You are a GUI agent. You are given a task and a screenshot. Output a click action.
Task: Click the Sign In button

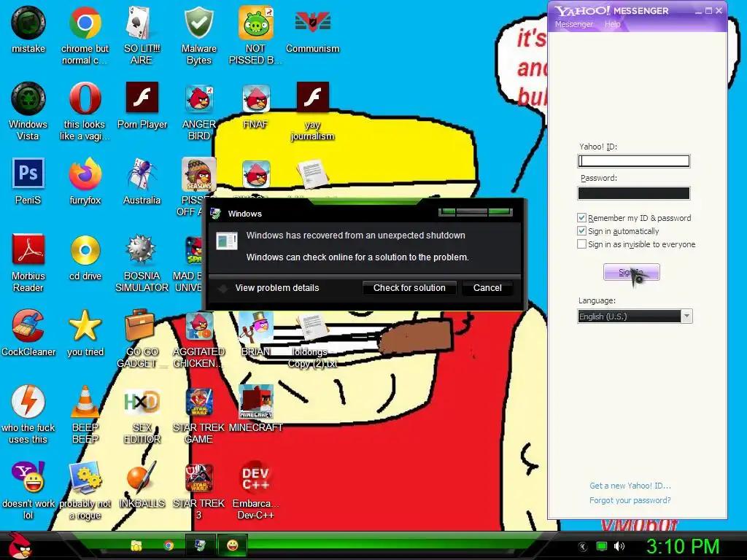[631, 273]
